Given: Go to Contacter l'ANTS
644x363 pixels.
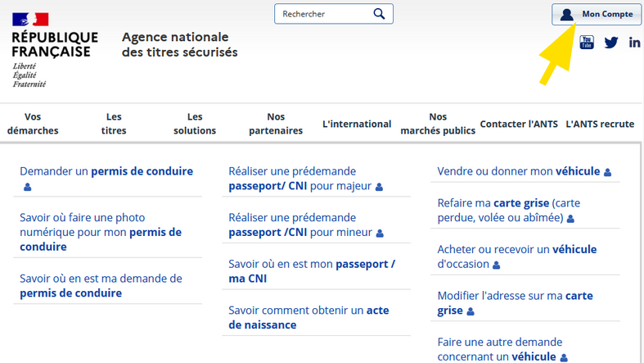Looking at the screenshot, I should tap(519, 125).
